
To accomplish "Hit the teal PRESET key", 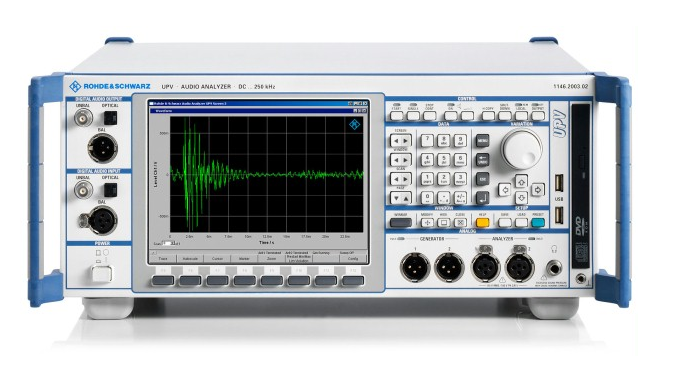I will [538, 223].
